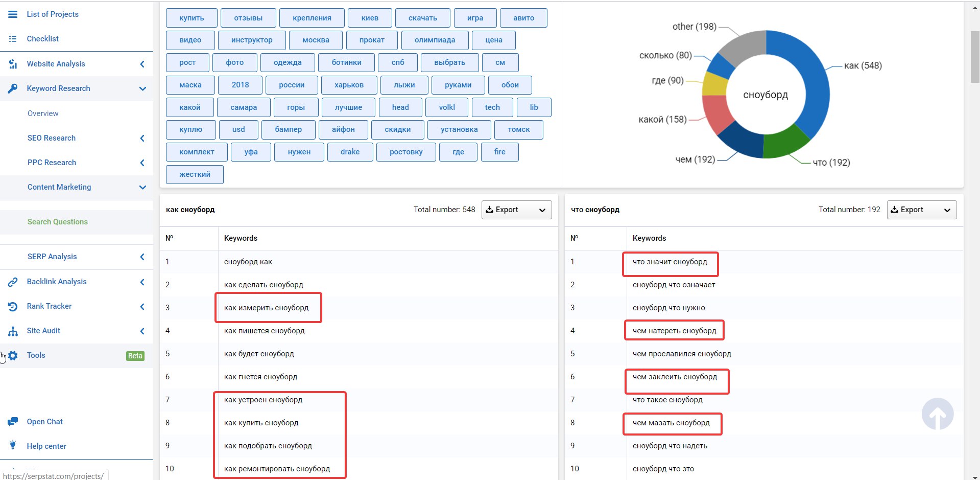The image size is (980, 480).
Task: Select Search Questions in sidebar
Action: tap(58, 222)
